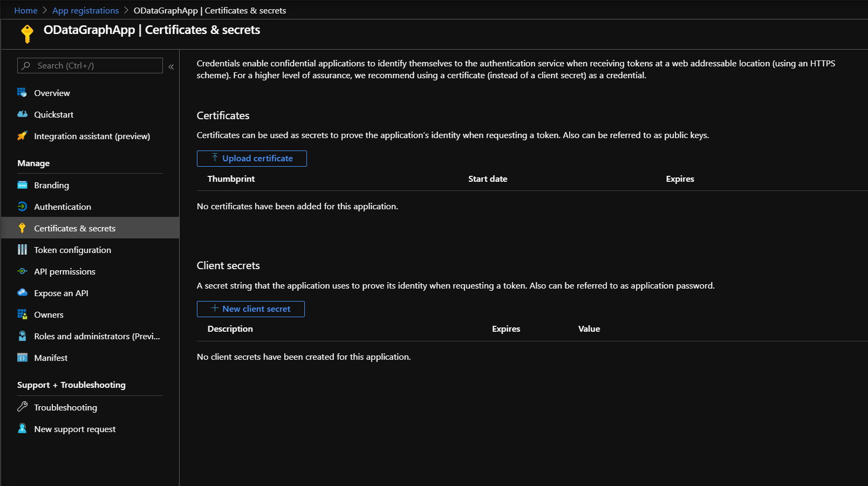Click the API permissions icon
This screenshot has width=868, height=486.
22,271
